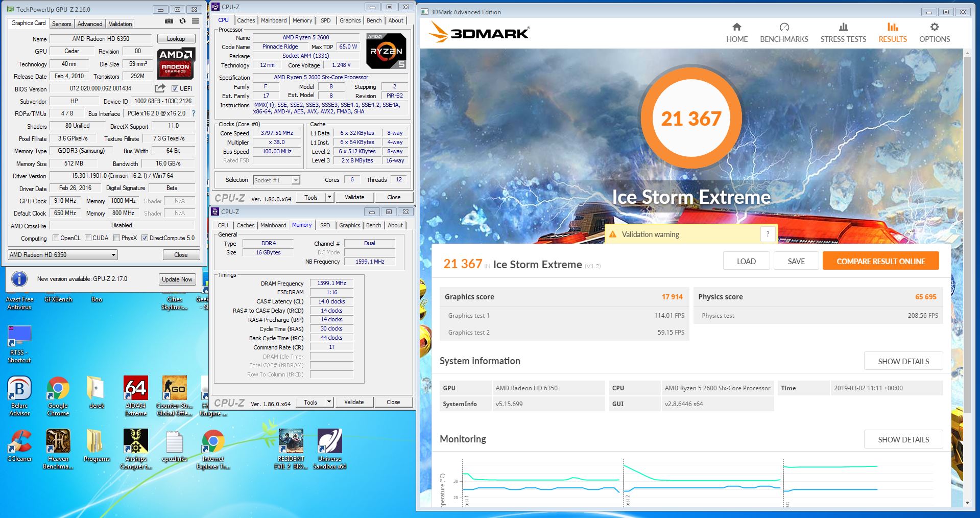This screenshot has width=980, height=518.
Task: Click SHOW DETAILS for Monitoring
Action: click(903, 439)
